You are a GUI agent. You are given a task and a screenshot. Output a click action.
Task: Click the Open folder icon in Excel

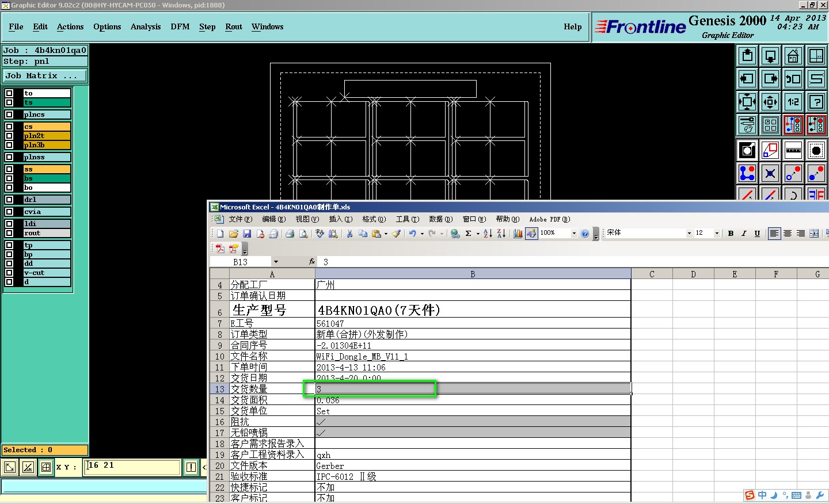tap(233, 234)
